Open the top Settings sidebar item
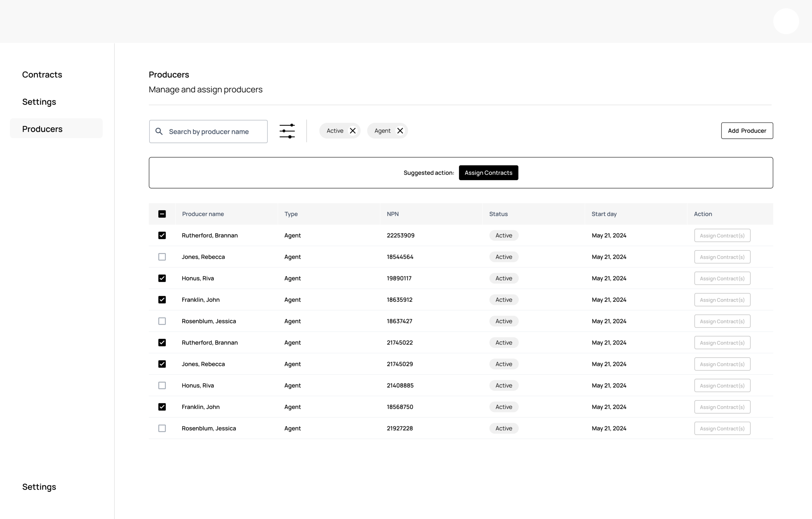Image resolution: width=812 pixels, height=519 pixels. [39, 102]
